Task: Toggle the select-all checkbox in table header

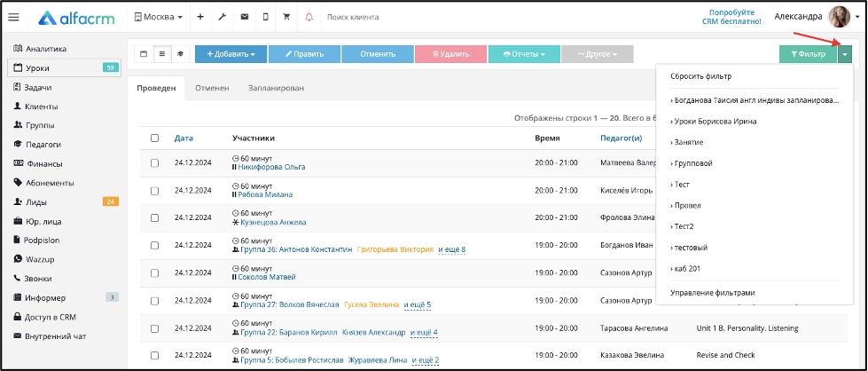Action: (x=155, y=138)
